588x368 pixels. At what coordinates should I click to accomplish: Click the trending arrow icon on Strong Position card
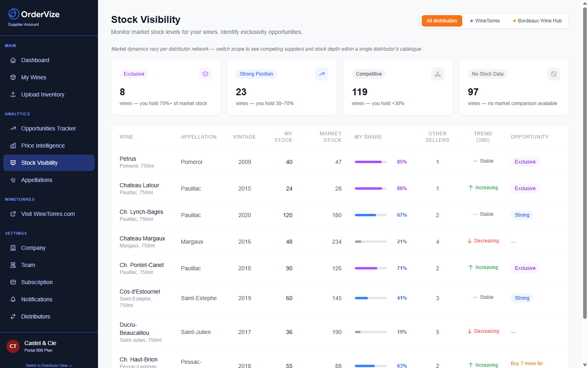pyautogui.click(x=322, y=74)
